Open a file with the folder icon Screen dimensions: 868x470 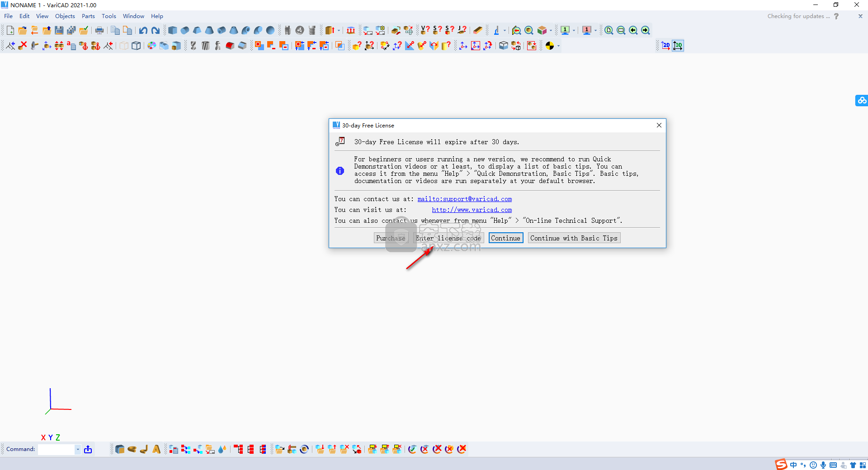coord(22,30)
